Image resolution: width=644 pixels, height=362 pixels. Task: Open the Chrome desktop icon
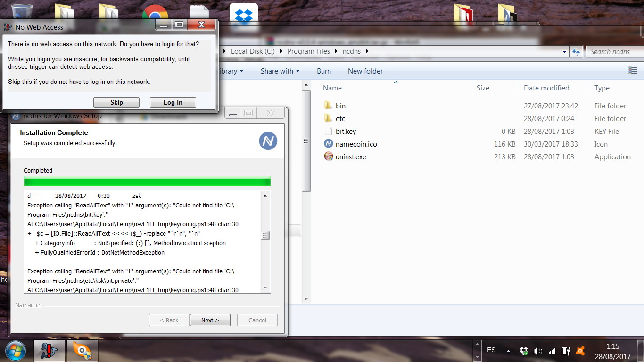(155, 13)
